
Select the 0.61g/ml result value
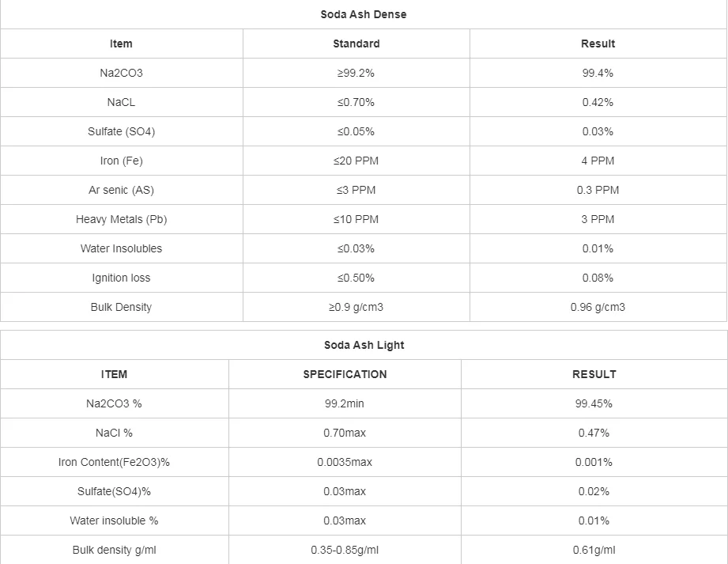pos(594,550)
